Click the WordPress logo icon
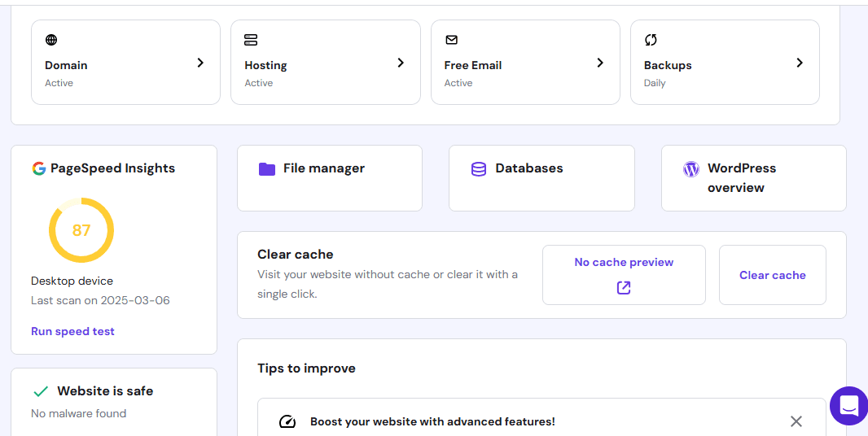 click(691, 169)
